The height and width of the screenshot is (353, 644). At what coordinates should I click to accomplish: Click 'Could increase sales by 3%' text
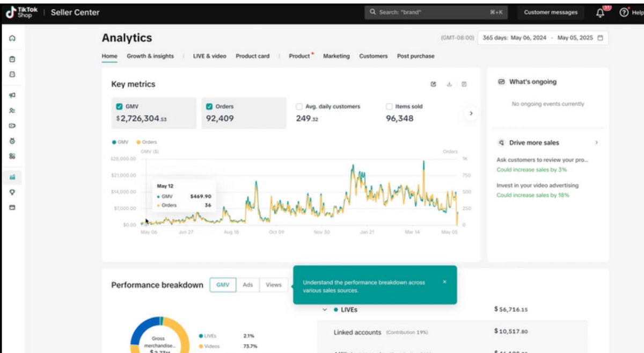(531, 170)
